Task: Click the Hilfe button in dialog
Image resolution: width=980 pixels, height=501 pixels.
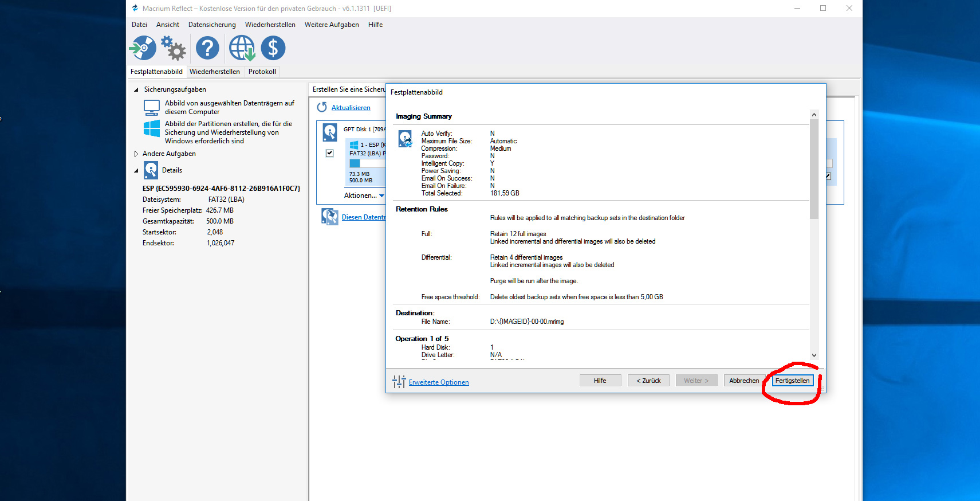Action: coord(600,381)
